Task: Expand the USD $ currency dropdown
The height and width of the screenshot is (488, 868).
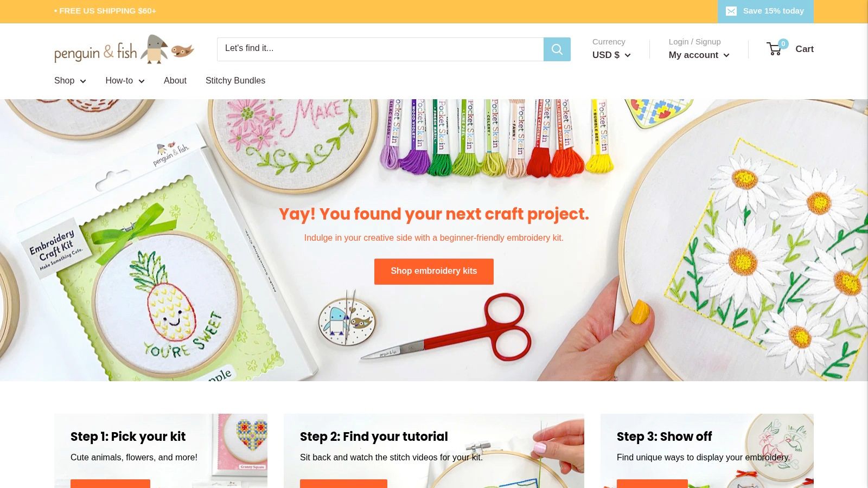Action: point(611,55)
